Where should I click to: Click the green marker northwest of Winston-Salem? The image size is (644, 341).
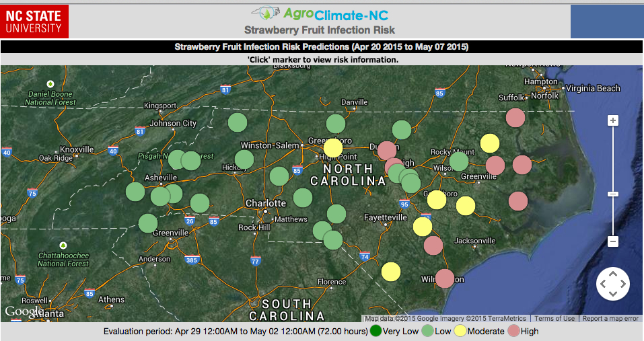click(238, 122)
